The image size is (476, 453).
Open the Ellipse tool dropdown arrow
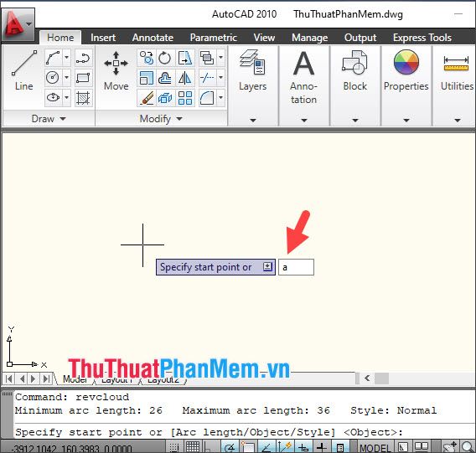click(66, 98)
